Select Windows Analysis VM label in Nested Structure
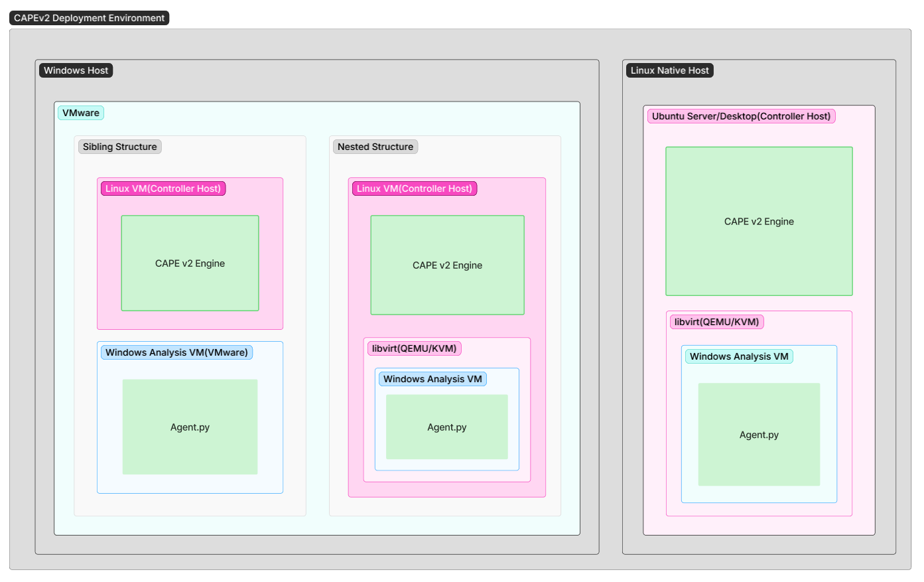 (x=432, y=379)
